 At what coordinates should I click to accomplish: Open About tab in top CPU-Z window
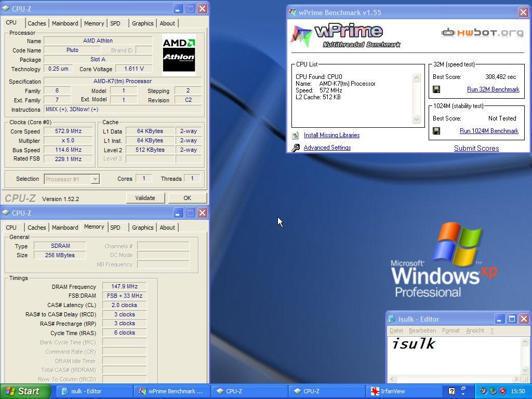167,23
